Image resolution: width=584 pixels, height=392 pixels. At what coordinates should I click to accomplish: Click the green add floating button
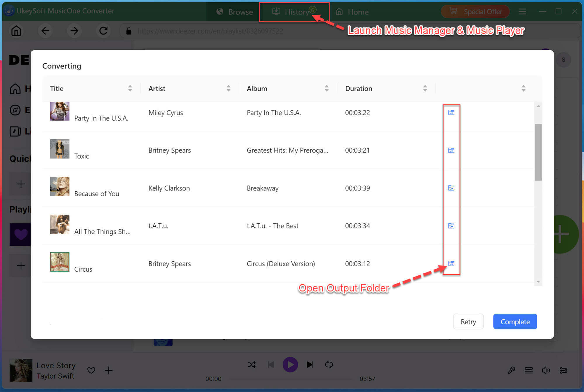click(566, 234)
